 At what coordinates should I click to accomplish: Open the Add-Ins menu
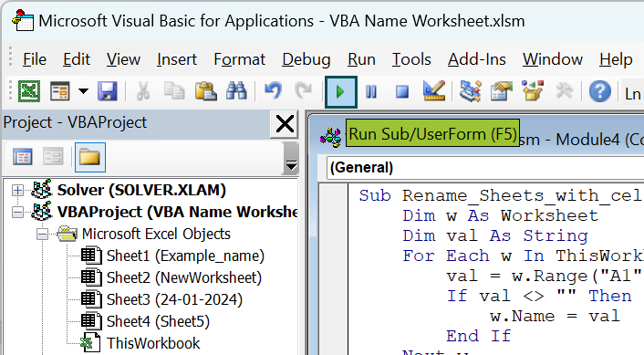pyautogui.click(x=477, y=59)
